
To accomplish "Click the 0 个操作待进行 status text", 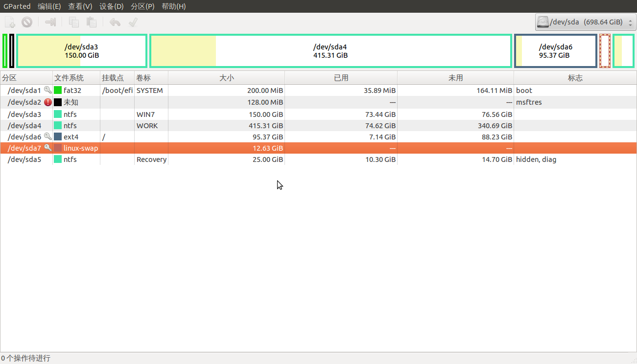I will [x=25, y=359].
